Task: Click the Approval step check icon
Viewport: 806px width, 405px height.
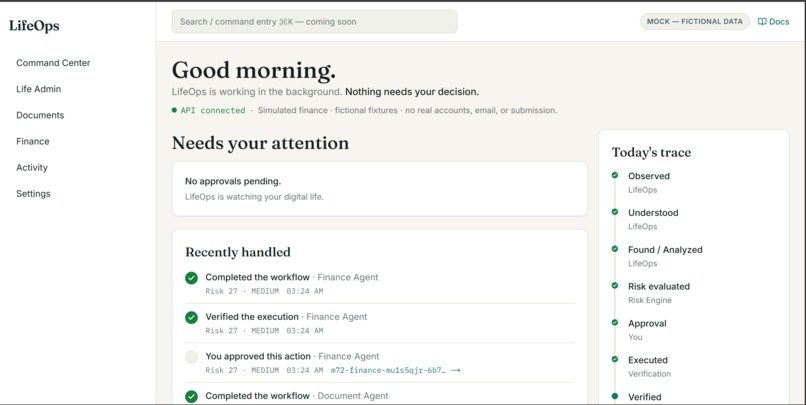Action: click(615, 322)
